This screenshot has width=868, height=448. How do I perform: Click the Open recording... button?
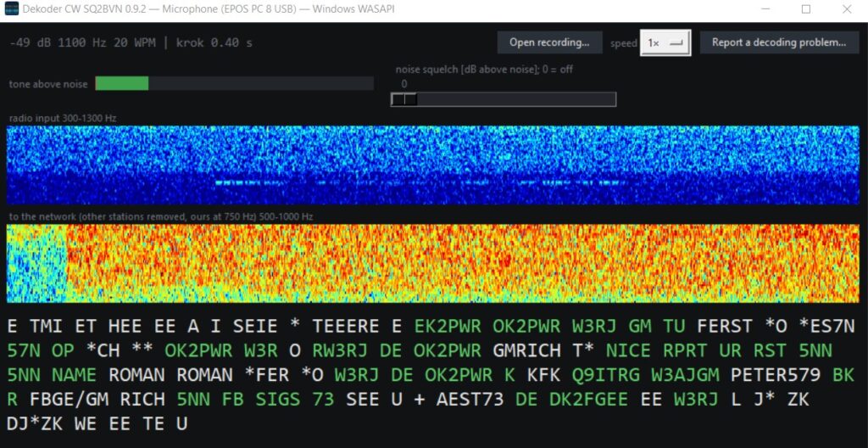point(549,42)
